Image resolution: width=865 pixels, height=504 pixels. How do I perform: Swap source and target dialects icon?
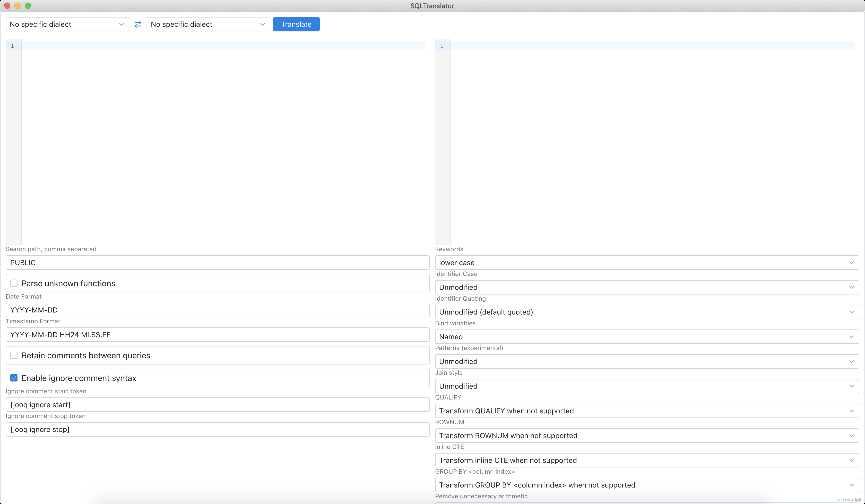[x=138, y=24]
